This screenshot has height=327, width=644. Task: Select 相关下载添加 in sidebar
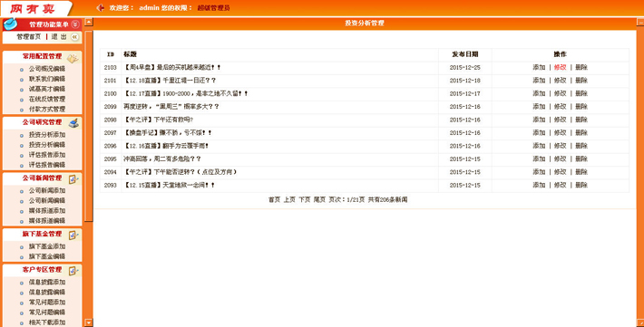pos(47,322)
